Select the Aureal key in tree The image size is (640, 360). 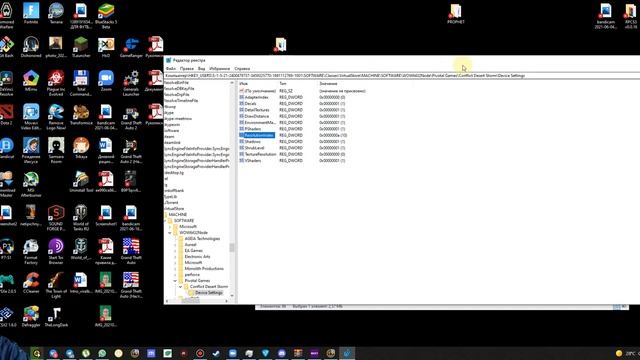pyautogui.click(x=190, y=245)
